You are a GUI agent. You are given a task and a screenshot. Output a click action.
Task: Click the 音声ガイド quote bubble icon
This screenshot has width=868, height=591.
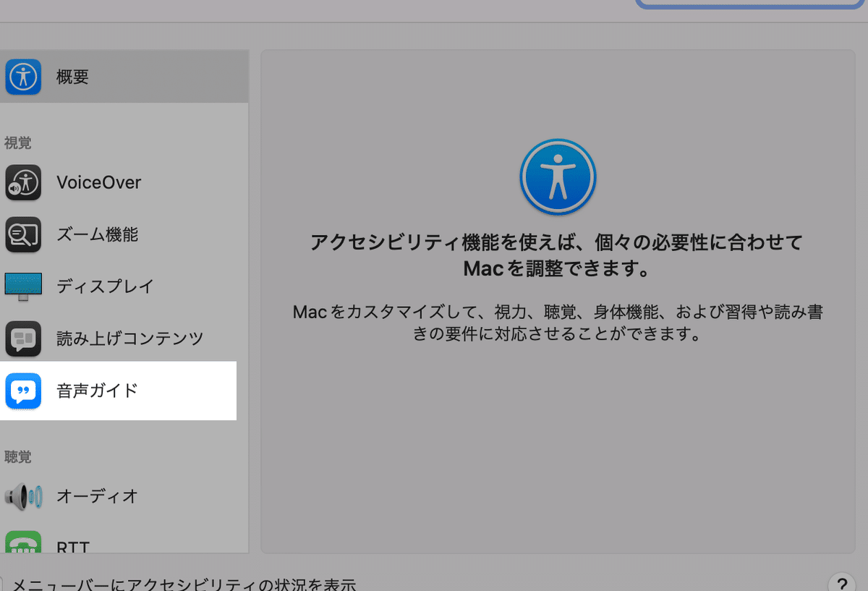click(23, 391)
